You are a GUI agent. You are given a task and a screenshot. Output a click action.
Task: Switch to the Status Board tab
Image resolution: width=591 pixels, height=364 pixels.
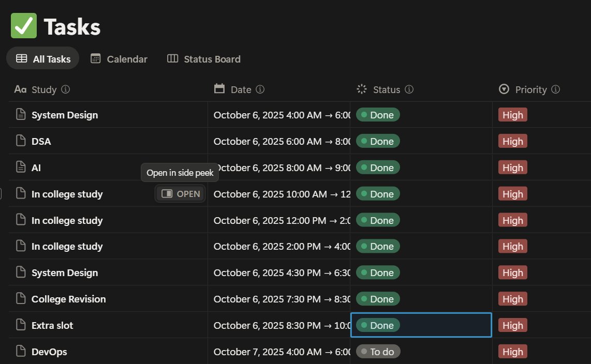[204, 59]
